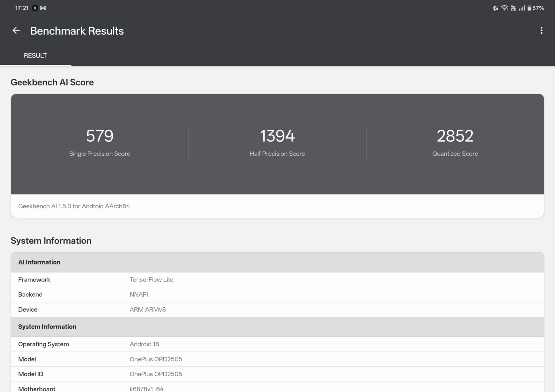Tap the Device ARM ARMv8 row

[277, 310]
